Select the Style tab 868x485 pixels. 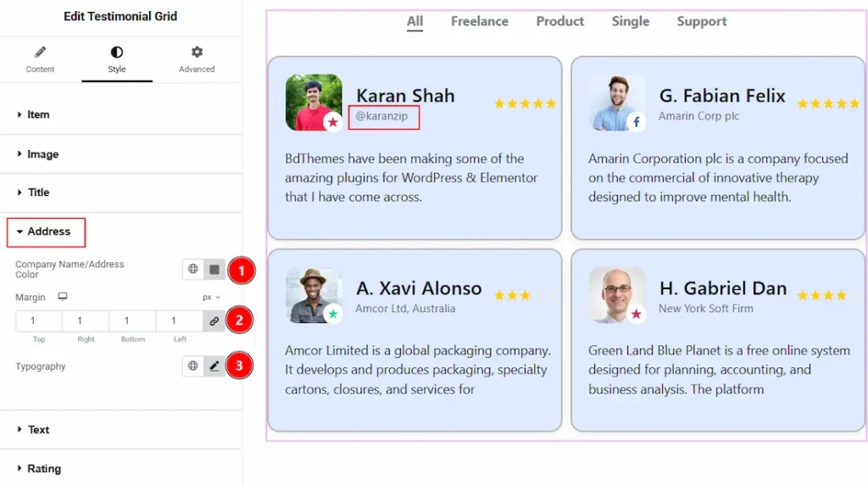point(117,60)
